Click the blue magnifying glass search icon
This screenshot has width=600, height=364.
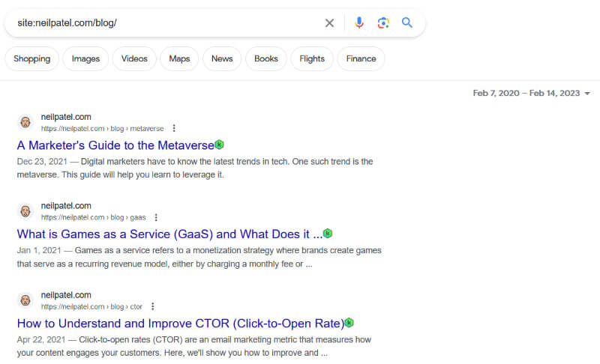point(407,23)
